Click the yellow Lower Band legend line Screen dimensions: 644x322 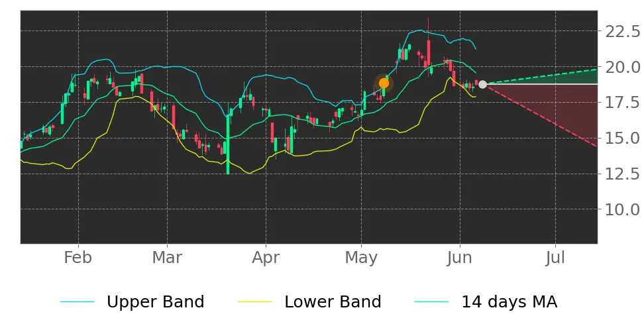pyautogui.click(x=254, y=302)
